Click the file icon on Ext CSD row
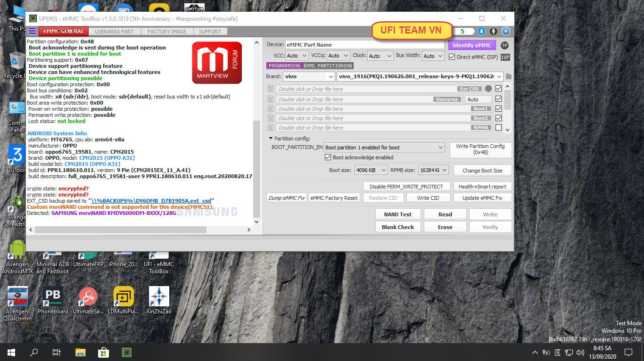Image resolution: width=644 pixels, height=361 pixels. pos(271,89)
